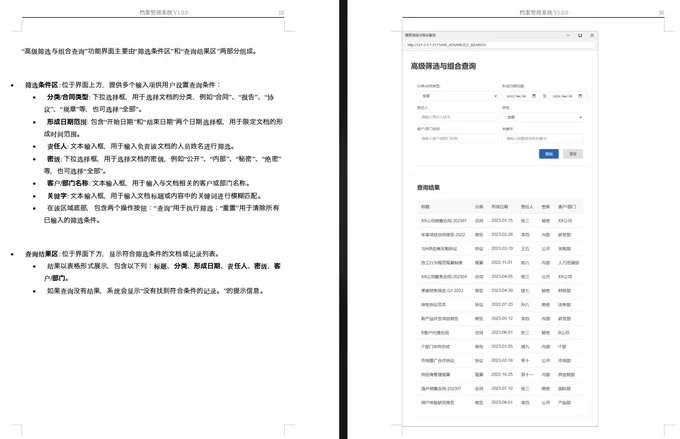Click the 形成日期 column header
The height and width of the screenshot is (439, 680).
pyautogui.click(x=500, y=207)
